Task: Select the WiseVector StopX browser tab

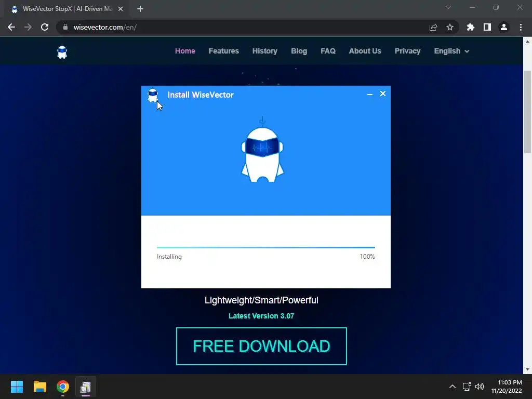Action: (x=67, y=9)
